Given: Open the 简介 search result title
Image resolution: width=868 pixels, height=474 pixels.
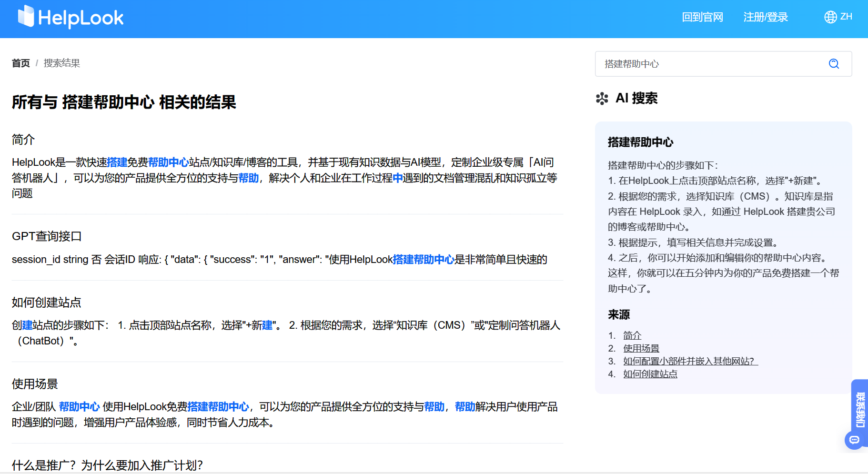Looking at the screenshot, I should pos(23,140).
